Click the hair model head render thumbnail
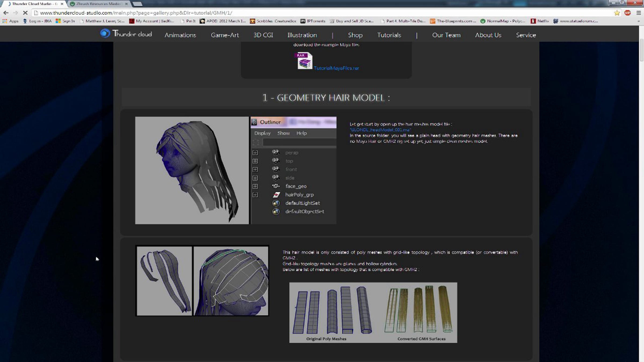644x362 pixels. 192,170
